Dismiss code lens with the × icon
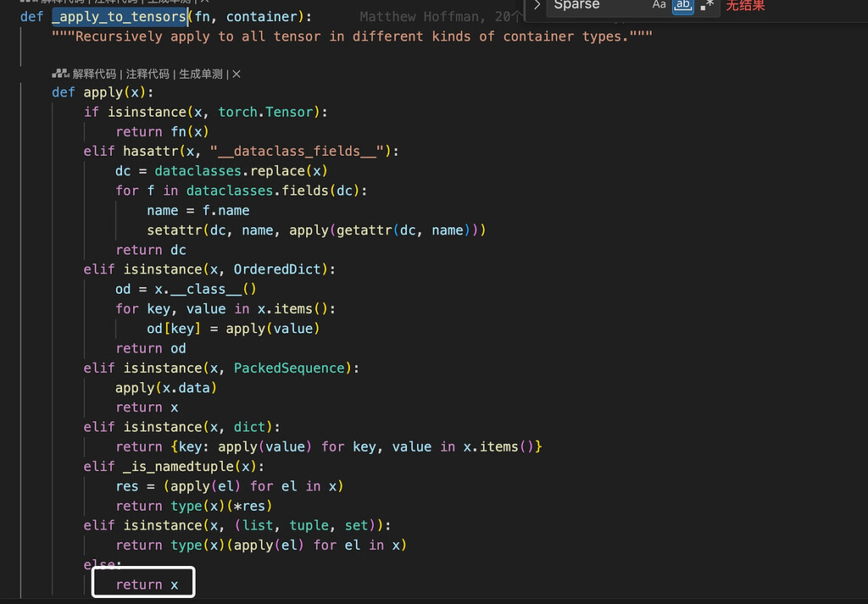The width and height of the screenshot is (868, 604). 236,74
